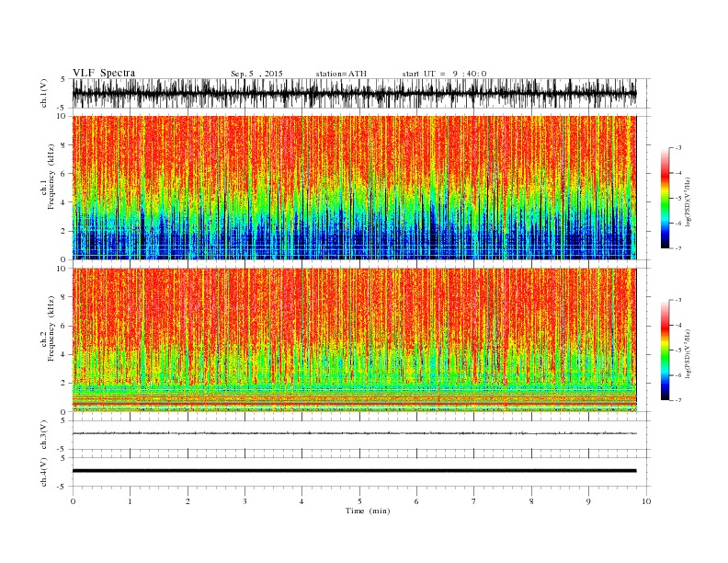Click time axis tick label "3"

(245, 501)
